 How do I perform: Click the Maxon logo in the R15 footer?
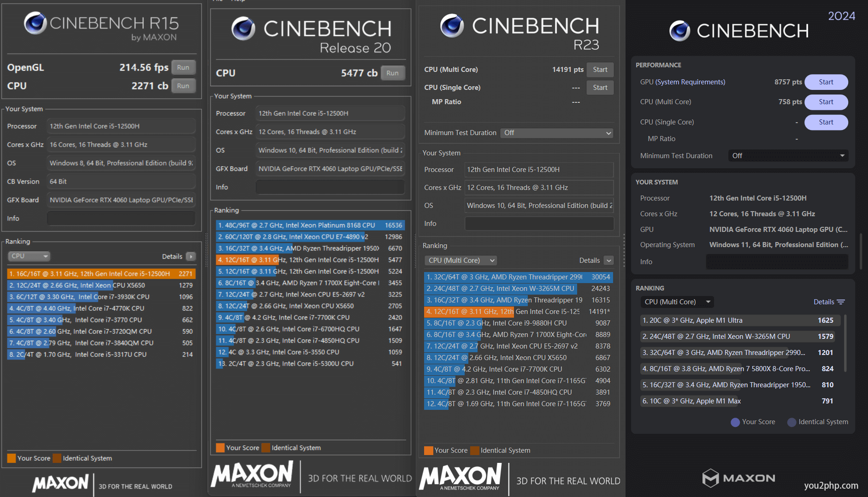pyautogui.click(x=60, y=483)
